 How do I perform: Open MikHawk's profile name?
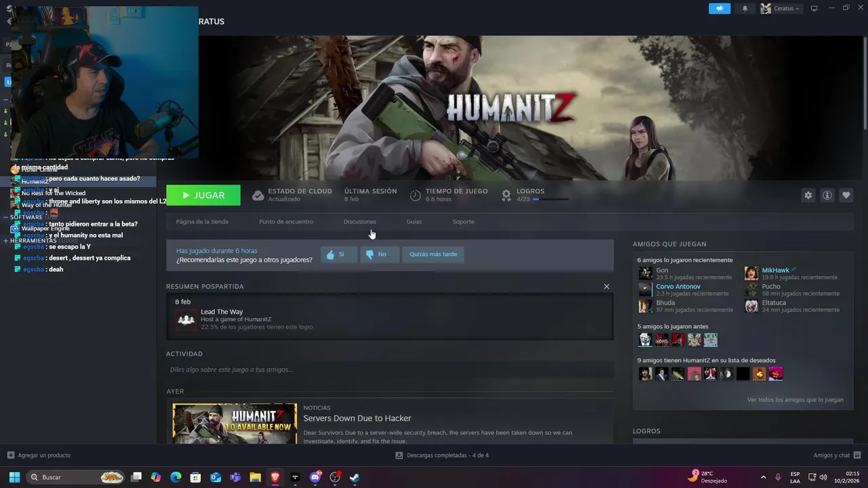click(x=775, y=270)
